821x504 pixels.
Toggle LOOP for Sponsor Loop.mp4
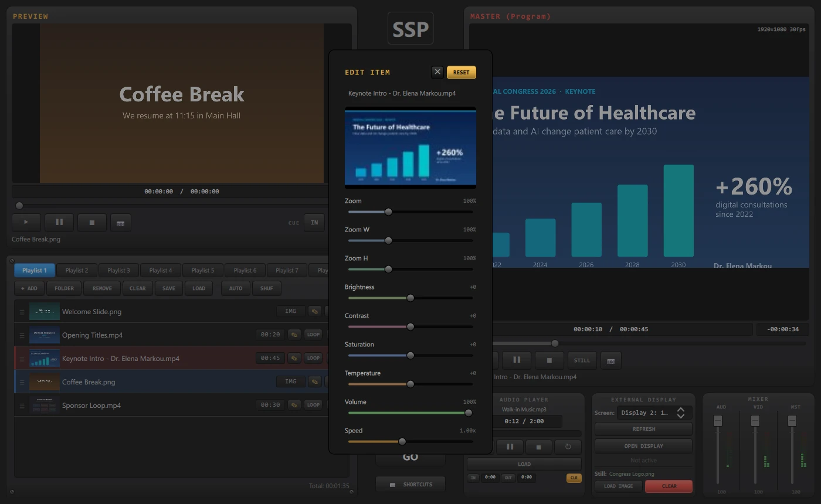click(313, 405)
